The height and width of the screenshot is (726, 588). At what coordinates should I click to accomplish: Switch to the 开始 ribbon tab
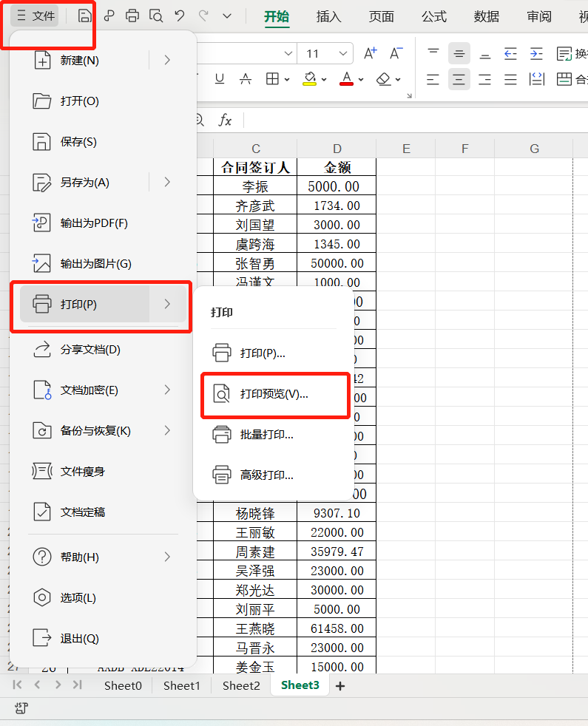(277, 17)
